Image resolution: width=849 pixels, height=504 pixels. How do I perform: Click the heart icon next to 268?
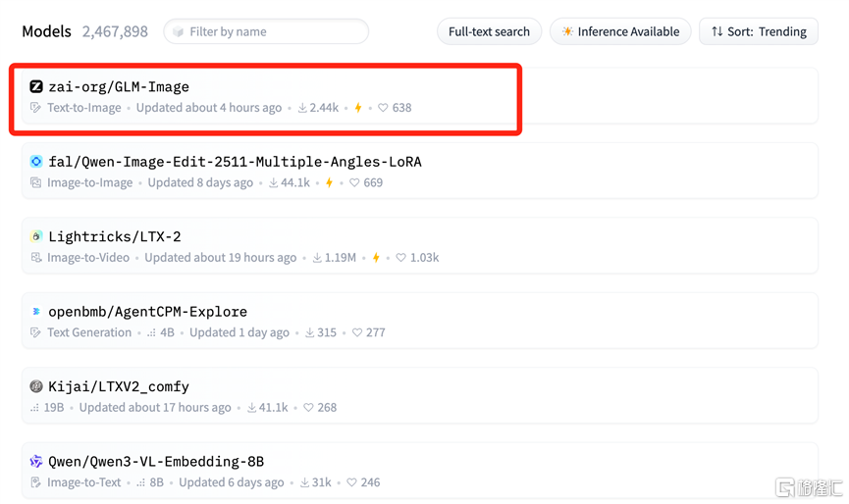click(x=308, y=407)
